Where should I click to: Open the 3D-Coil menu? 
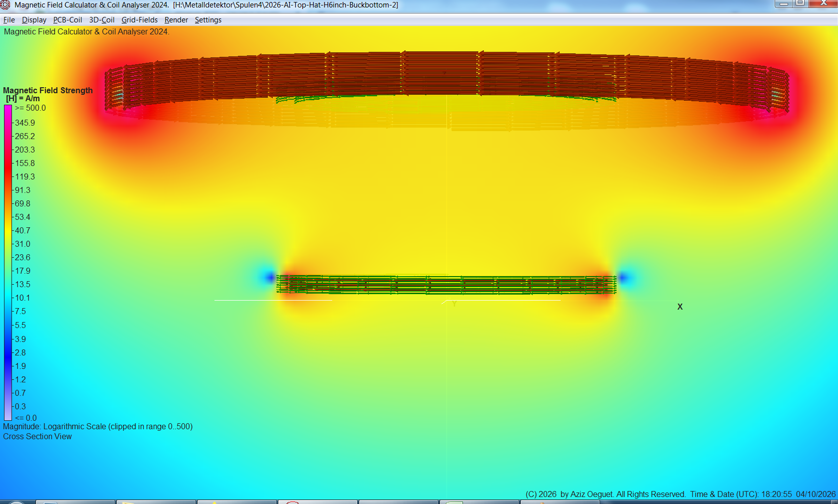[x=101, y=20]
